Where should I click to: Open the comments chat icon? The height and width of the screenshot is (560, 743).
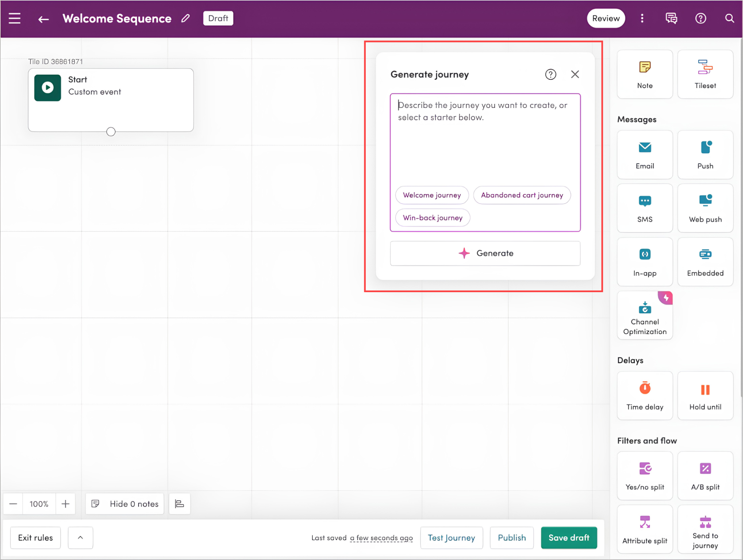click(671, 18)
